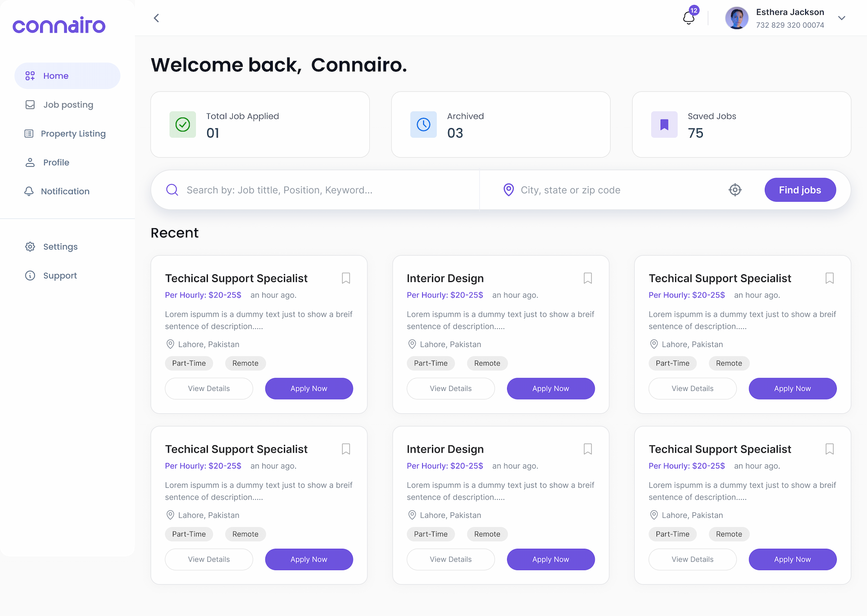Image resolution: width=867 pixels, height=616 pixels.
Task: Click the search magnifier icon in the search bar
Action: click(172, 190)
